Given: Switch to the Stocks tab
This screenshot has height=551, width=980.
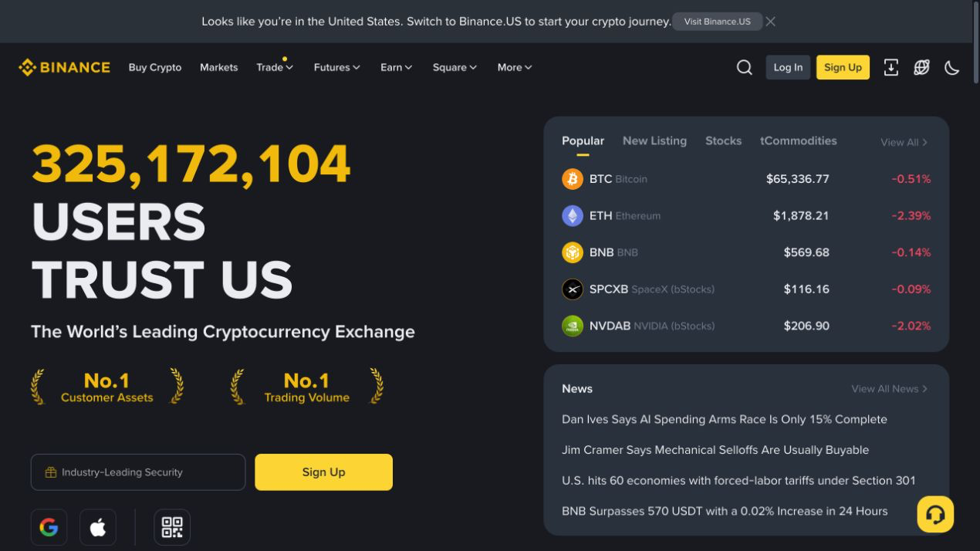Looking at the screenshot, I should click(723, 140).
